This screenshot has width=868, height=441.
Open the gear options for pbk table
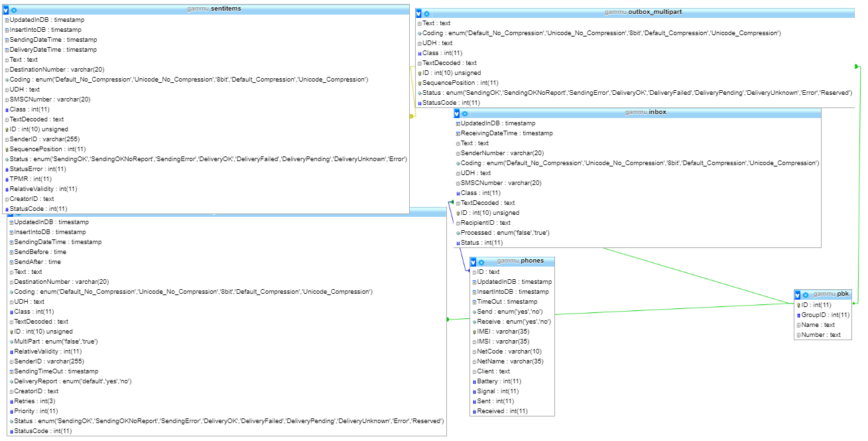coord(805,294)
